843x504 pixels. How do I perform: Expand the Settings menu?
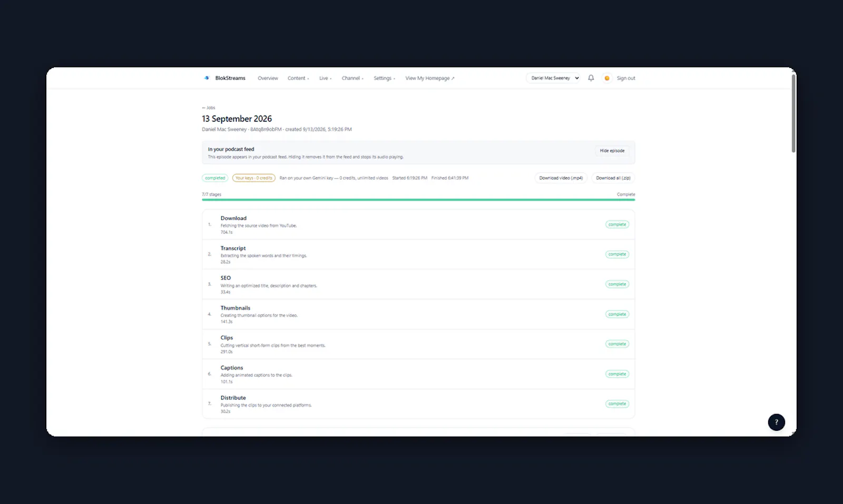pyautogui.click(x=384, y=78)
